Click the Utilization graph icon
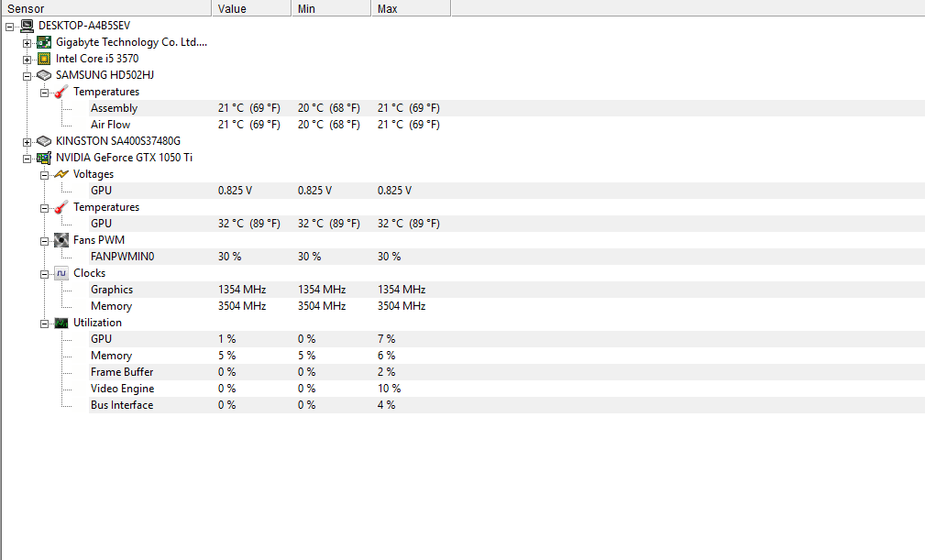This screenshot has width=925, height=560. (x=61, y=323)
